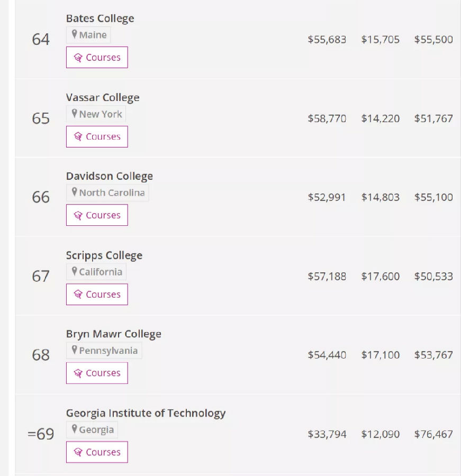Open the Bates College profile link
The width and height of the screenshot is (461, 476).
(100, 19)
